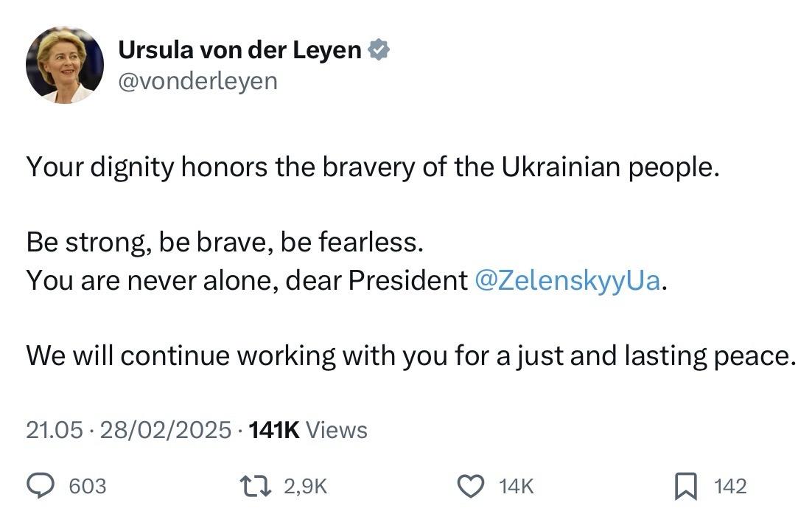Open Ursula von der Leyen's profile picture
812x528 pixels.
[x=65, y=65]
